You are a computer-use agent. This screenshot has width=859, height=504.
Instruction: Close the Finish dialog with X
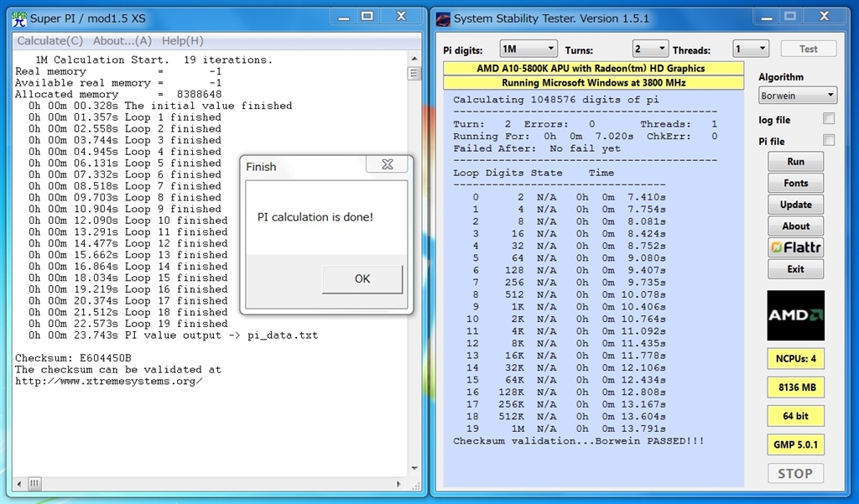click(x=388, y=164)
